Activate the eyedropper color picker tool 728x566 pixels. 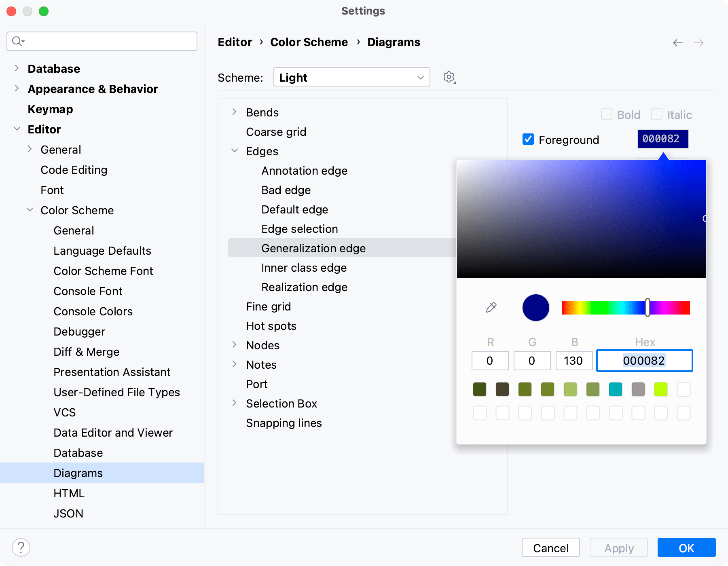pyautogui.click(x=491, y=307)
